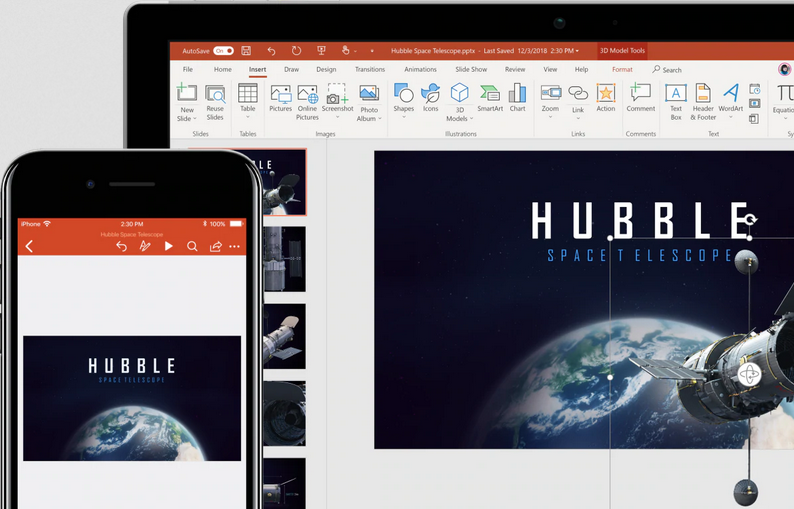Insert WordArt text
The image size is (794, 509).
(x=731, y=98)
